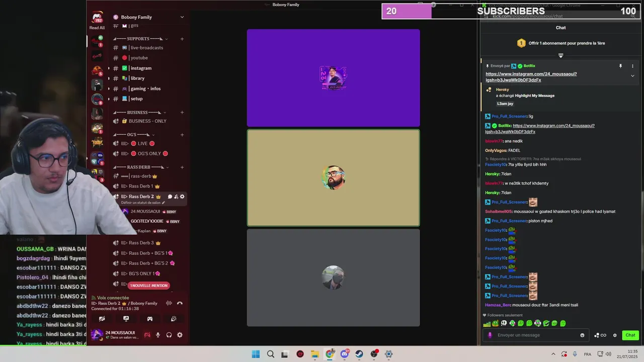Click the Read All button
644x362 pixels.
(x=97, y=28)
